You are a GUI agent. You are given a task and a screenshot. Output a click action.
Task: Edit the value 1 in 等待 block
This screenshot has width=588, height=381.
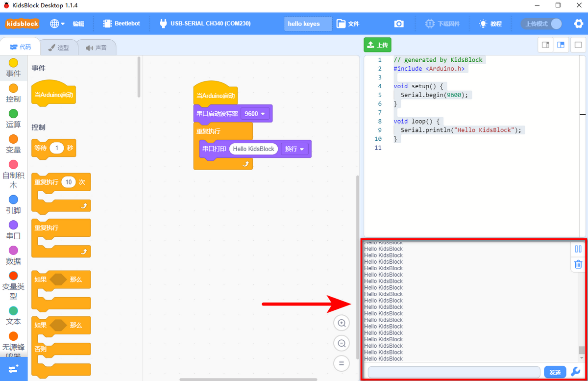(x=57, y=148)
